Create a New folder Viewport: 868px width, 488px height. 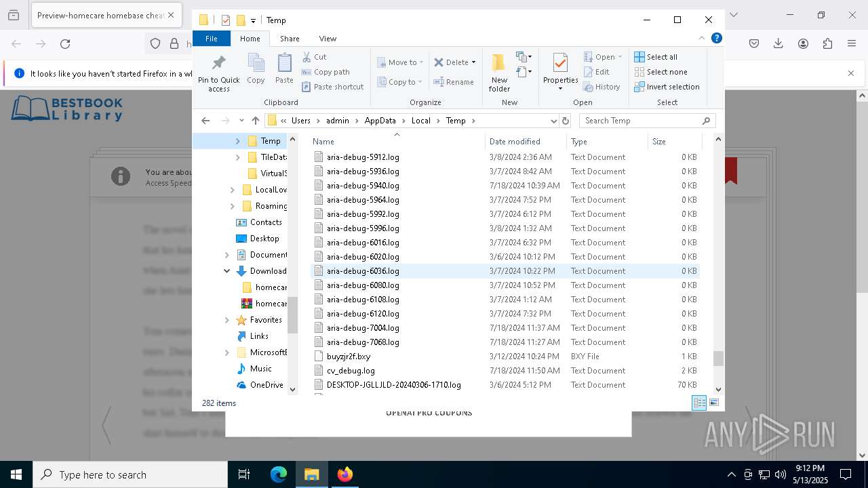click(x=499, y=73)
